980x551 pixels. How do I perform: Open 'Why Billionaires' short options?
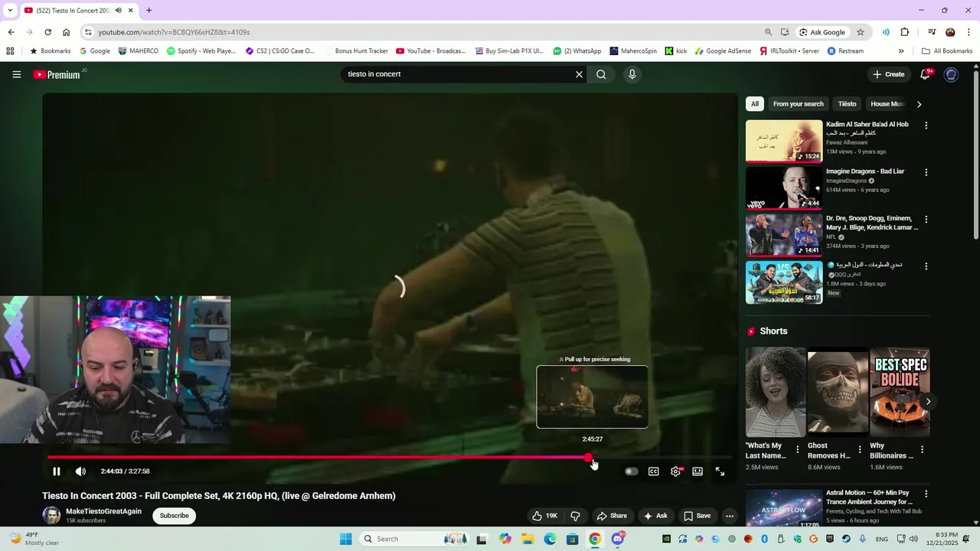pos(922,450)
